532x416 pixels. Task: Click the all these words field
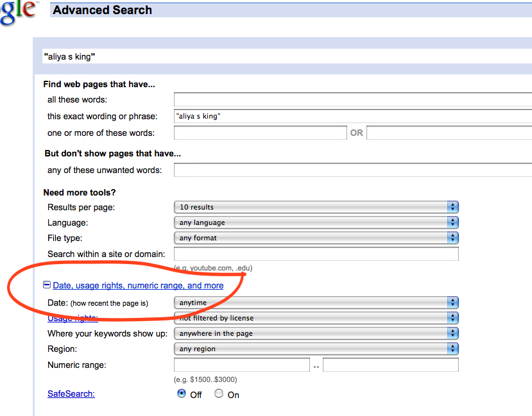[x=352, y=99]
